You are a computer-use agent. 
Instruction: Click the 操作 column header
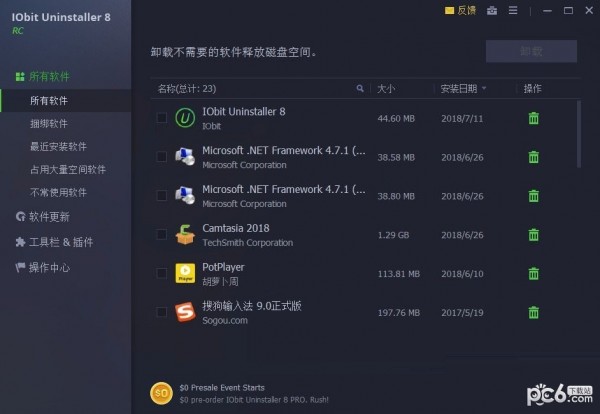tap(532, 89)
